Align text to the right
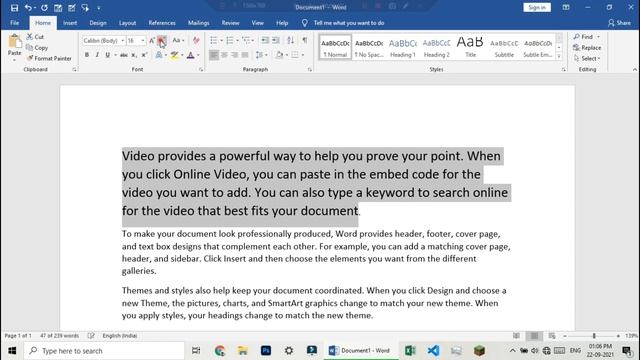This screenshot has height=360, width=640. point(235,55)
